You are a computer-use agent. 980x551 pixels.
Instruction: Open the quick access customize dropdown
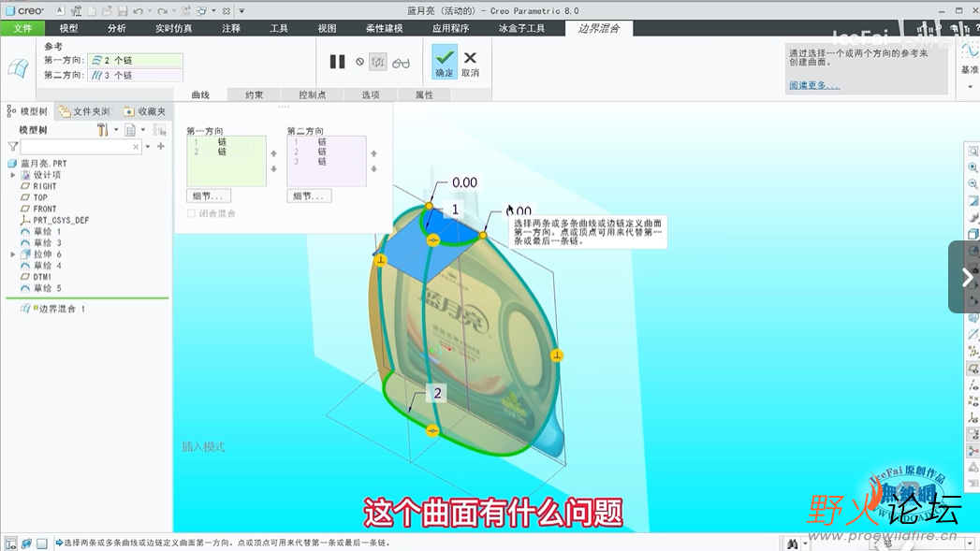[241, 10]
